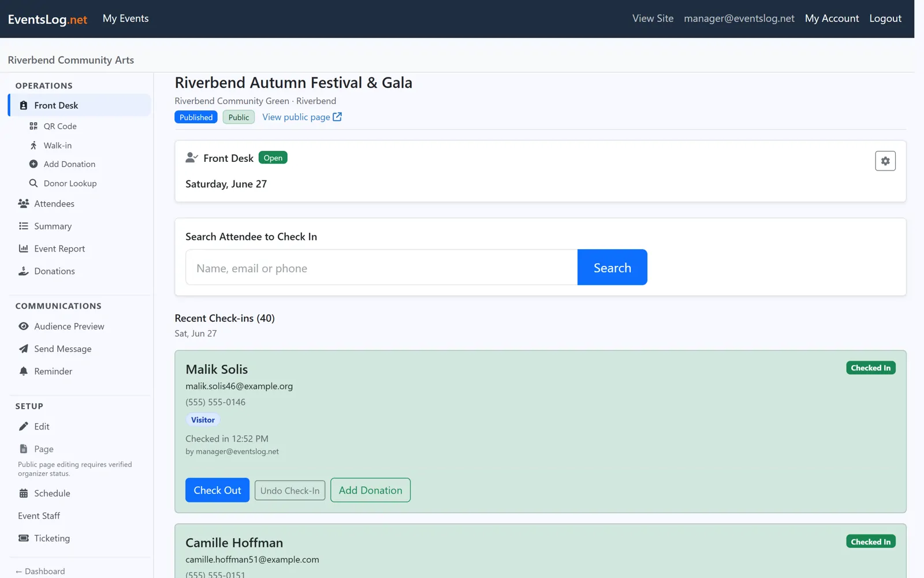Click 'Checked in 12:52 PM' text
924x578 pixels.
(227, 439)
